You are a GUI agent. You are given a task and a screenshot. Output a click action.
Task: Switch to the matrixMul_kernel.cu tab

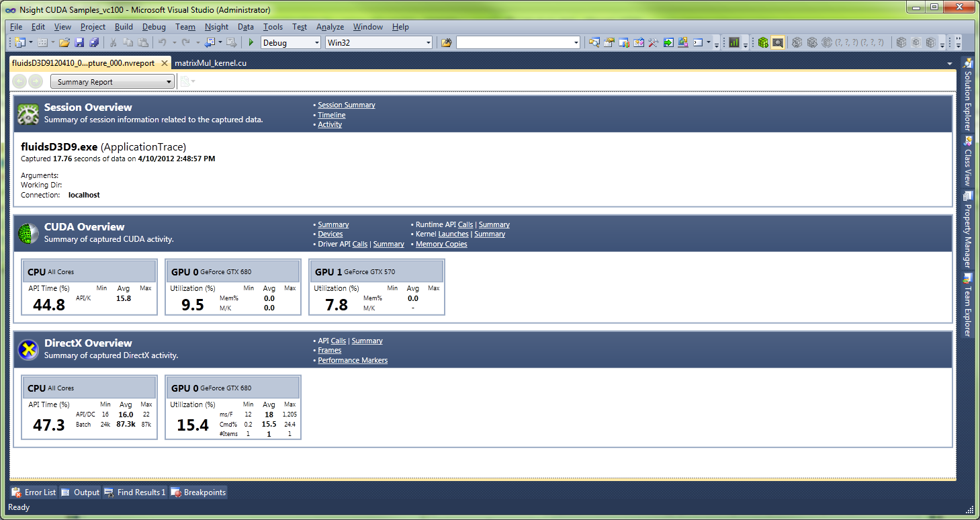[212, 63]
